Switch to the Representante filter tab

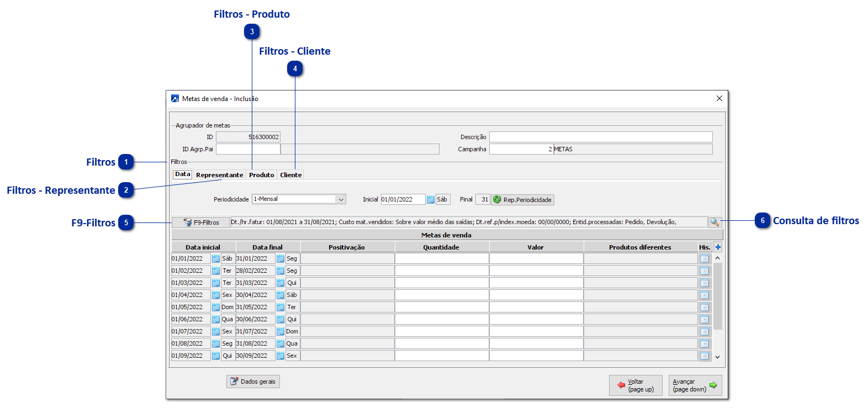tap(219, 175)
